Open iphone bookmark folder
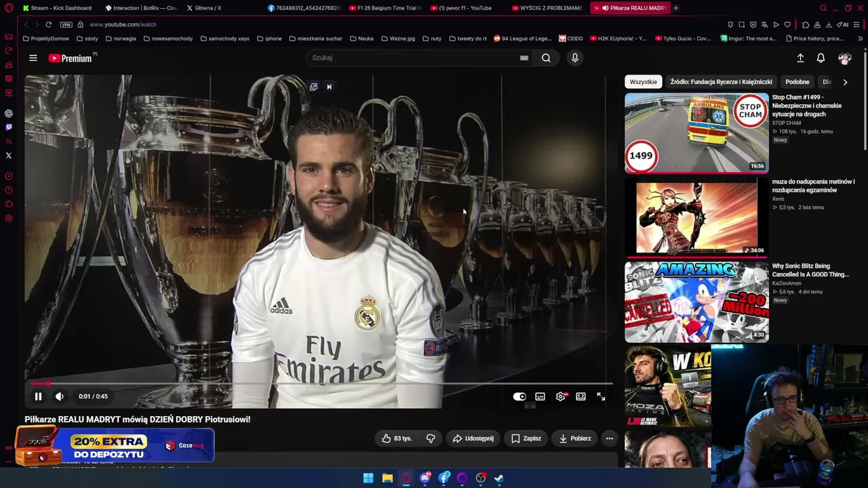The width and height of the screenshot is (868, 488). [x=269, y=39]
